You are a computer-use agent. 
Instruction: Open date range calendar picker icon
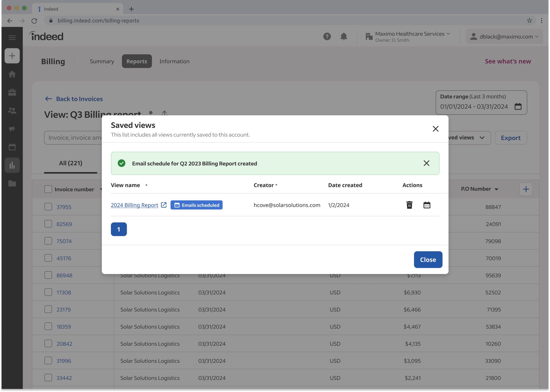click(518, 106)
